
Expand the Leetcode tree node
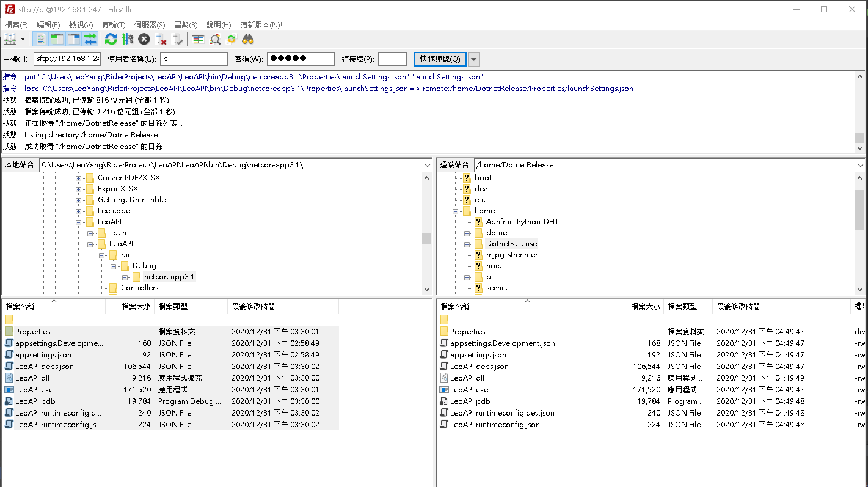click(79, 211)
